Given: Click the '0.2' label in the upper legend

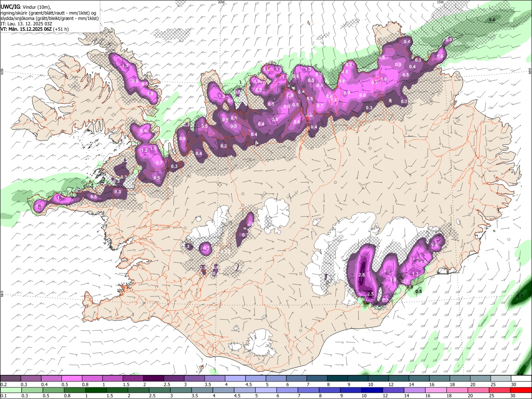Looking at the screenshot, I should (3, 384).
